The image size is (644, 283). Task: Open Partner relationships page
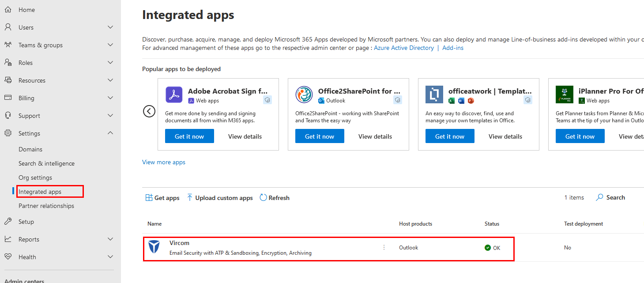(x=46, y=206)
